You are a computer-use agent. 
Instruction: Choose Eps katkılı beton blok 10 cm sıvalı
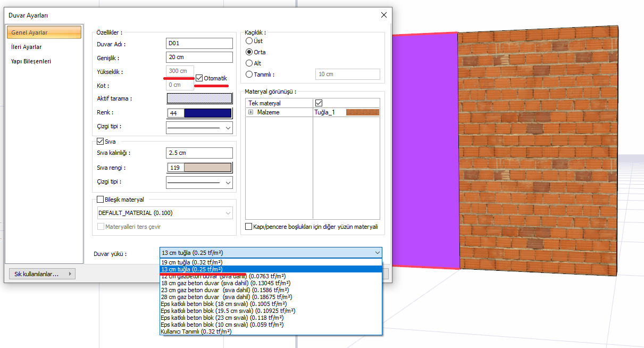coord(271,325)
